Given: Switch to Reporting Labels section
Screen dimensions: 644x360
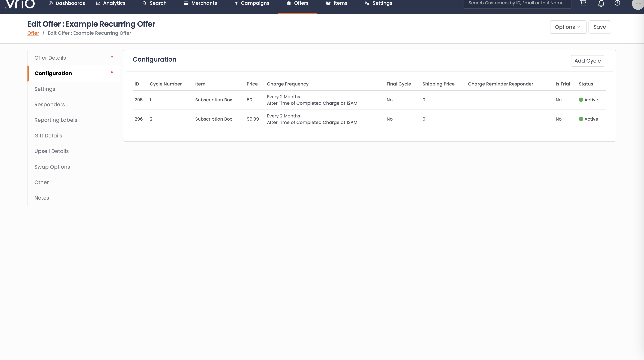Looking at the screenshot, I should (74, 120).
